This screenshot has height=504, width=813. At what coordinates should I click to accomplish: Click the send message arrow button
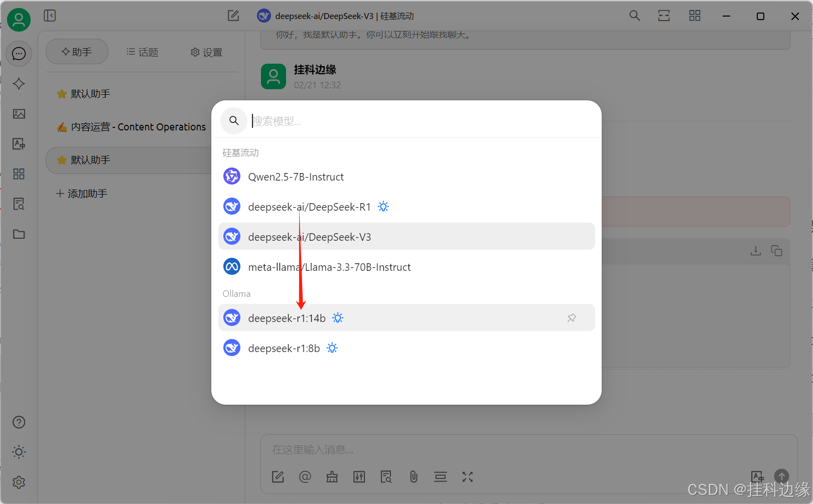[782, 476]
